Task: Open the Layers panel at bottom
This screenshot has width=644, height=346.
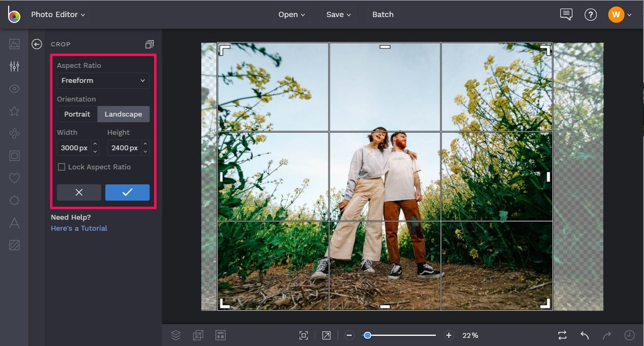Action: click(x=176, y=335)
